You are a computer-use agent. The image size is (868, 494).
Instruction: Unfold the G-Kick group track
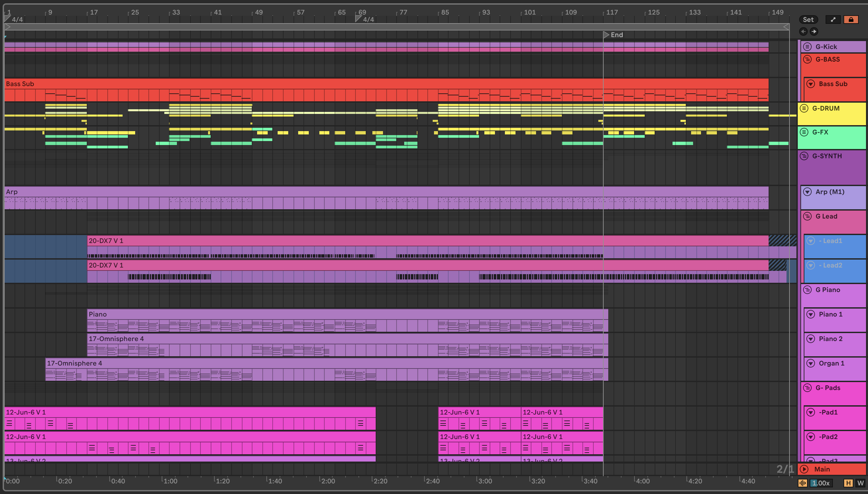pyautogui.click(x=808, y=47)
